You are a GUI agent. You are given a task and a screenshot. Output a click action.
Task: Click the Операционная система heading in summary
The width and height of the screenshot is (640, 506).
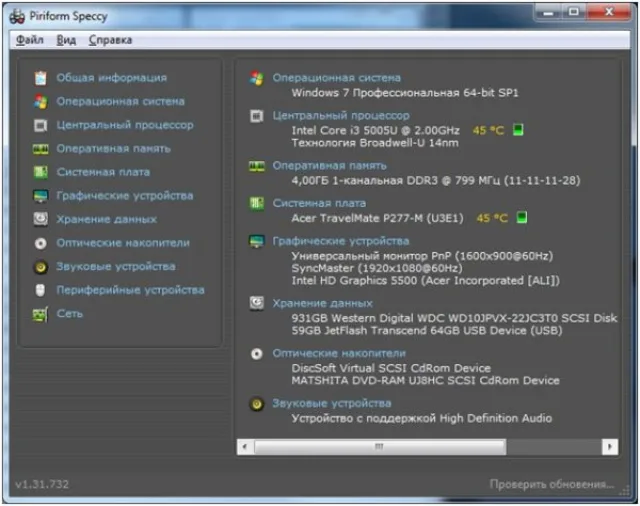click(337, 78)
